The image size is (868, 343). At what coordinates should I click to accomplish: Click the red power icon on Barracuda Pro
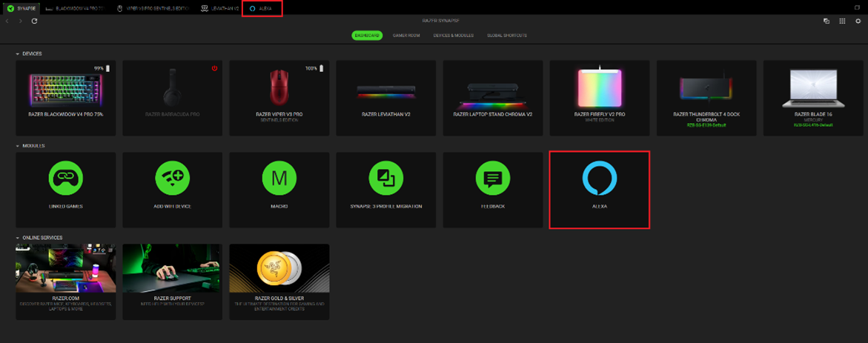tap(214, 68)
